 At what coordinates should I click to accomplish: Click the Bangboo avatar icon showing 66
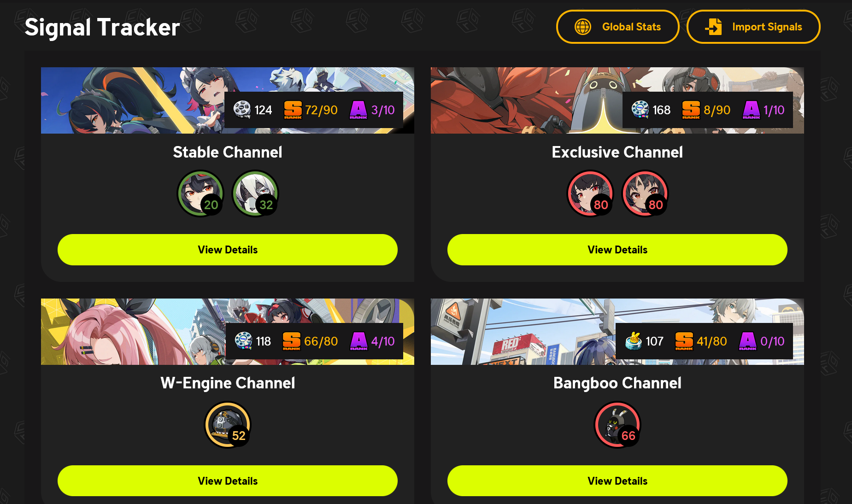point(617,425)
